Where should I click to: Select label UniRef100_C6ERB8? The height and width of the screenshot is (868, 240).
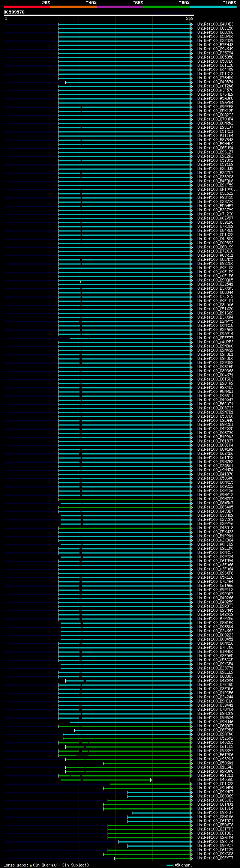(x=215, y=730)
